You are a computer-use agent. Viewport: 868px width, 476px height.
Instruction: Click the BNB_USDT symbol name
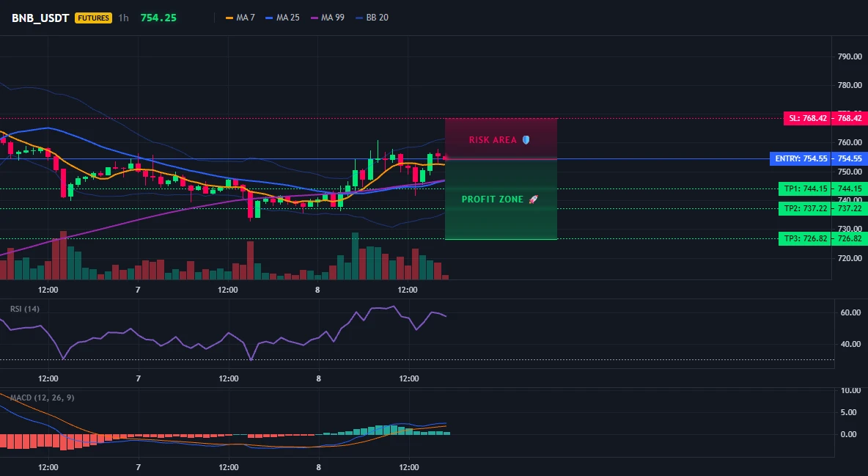click(x=40, y=18)
